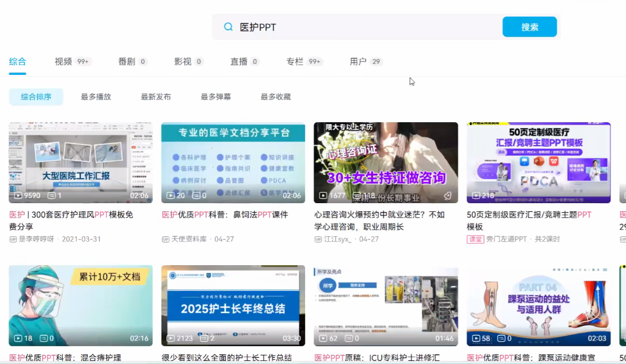
Task: Sort results by 最新发布
Action: [156, 96]
